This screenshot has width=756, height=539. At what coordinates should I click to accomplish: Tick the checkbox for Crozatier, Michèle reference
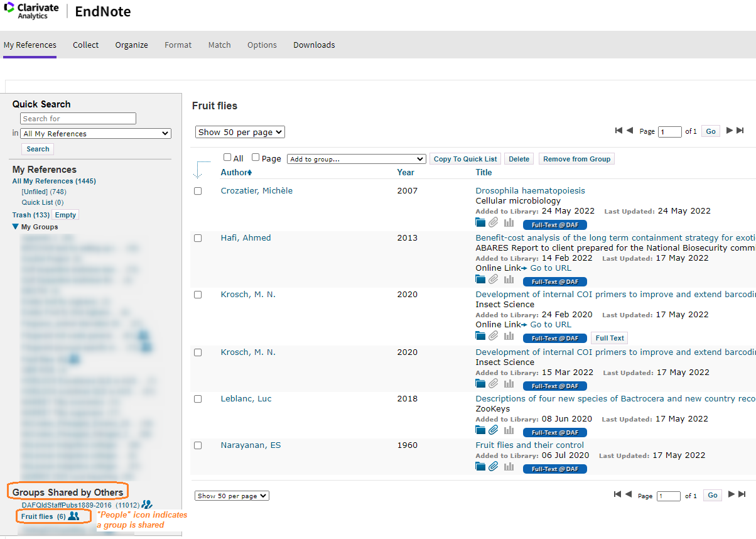click(198, 191)
